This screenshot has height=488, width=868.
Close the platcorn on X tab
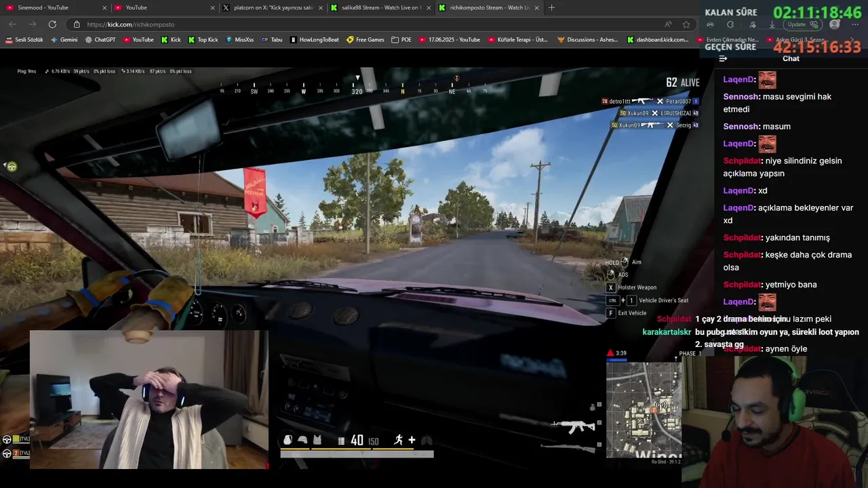320,7
